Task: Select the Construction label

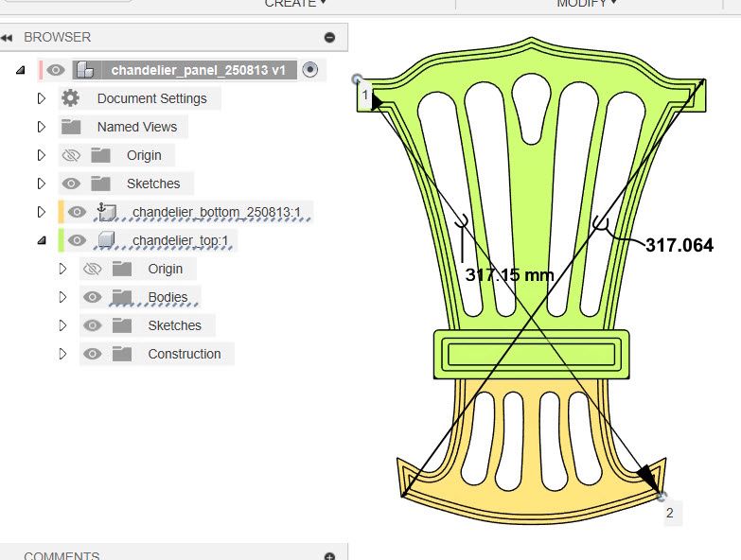Action: click(x=185, y=354)
